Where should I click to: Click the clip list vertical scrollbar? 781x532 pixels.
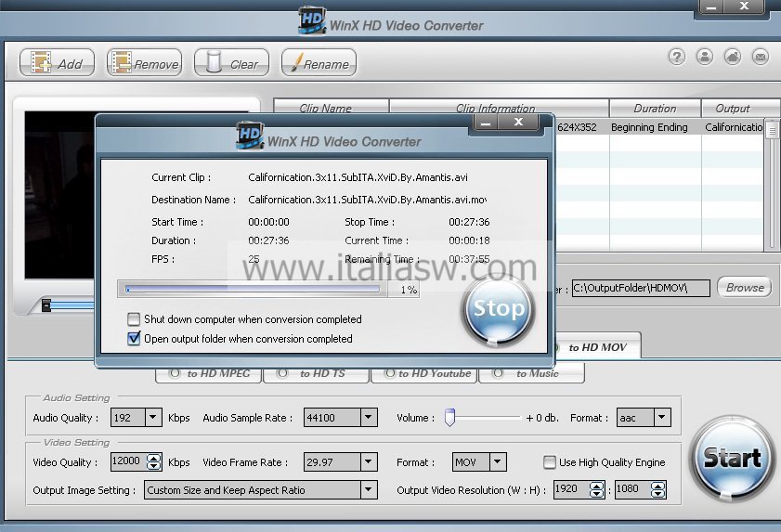772,185
